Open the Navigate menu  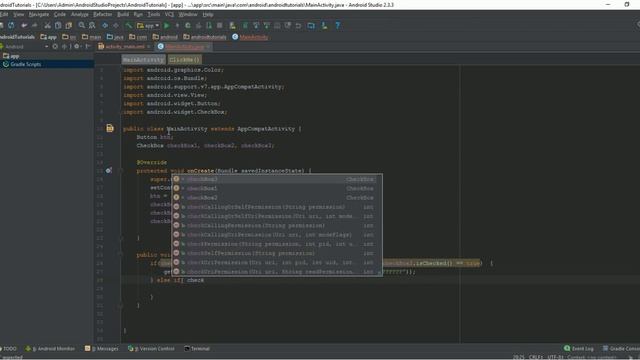(39, 14)
